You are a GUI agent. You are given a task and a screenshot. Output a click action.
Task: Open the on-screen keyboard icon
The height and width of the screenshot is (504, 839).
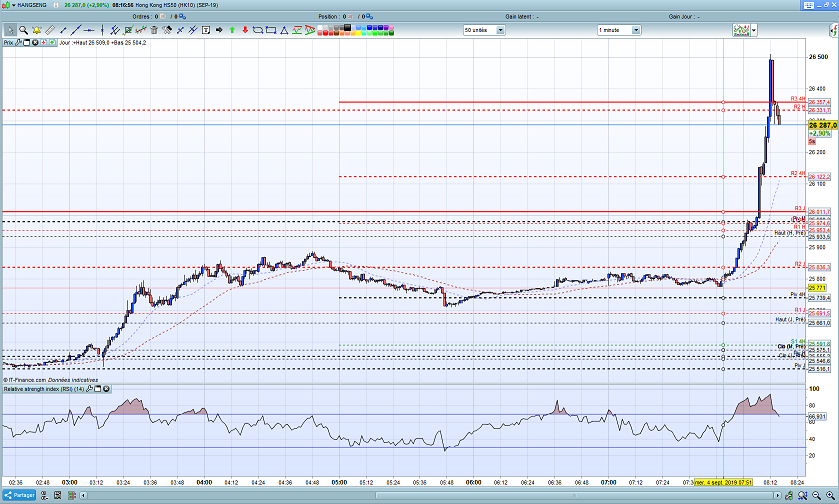click(809, 5)
